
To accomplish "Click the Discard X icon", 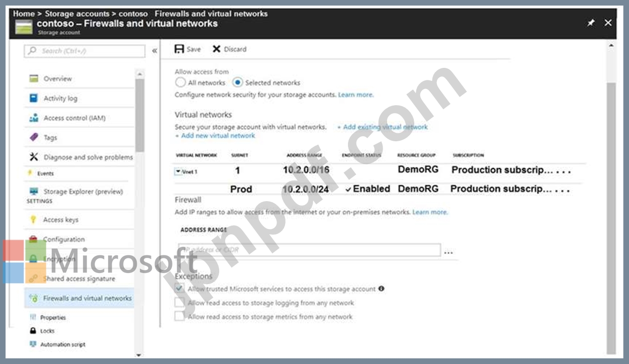I will click(217, 49).
